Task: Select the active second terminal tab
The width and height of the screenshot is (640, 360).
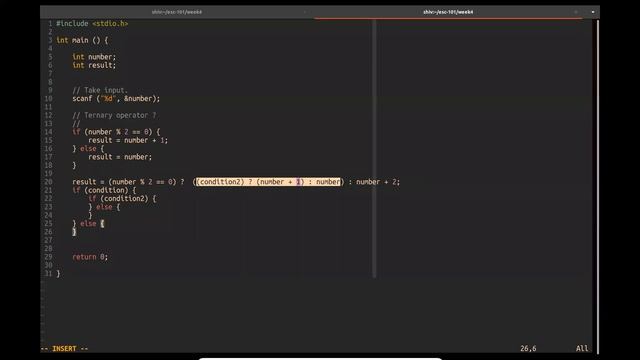Action: (x=448, y=12)
